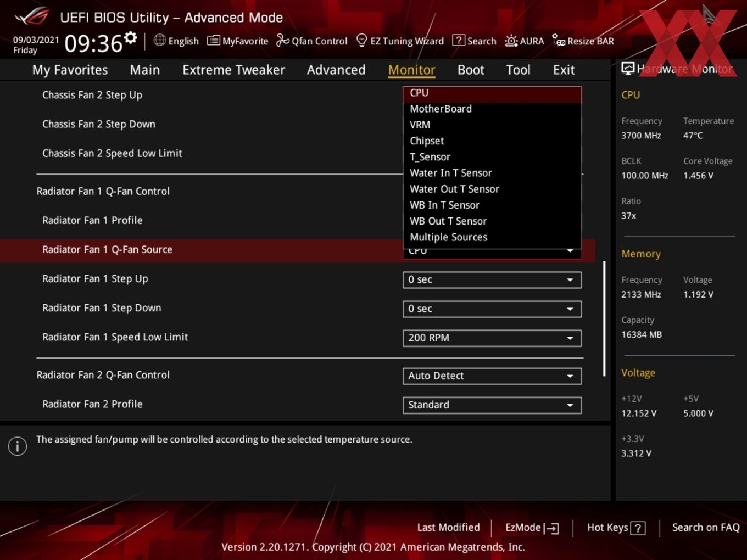Click Radiator Fan 1 Step Down label
747x560 pixels.
102,308
